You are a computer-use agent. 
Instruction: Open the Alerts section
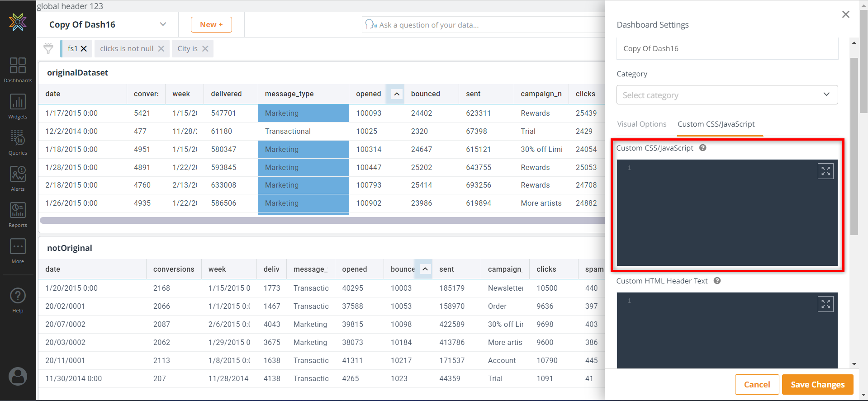(x=18, y=178)
